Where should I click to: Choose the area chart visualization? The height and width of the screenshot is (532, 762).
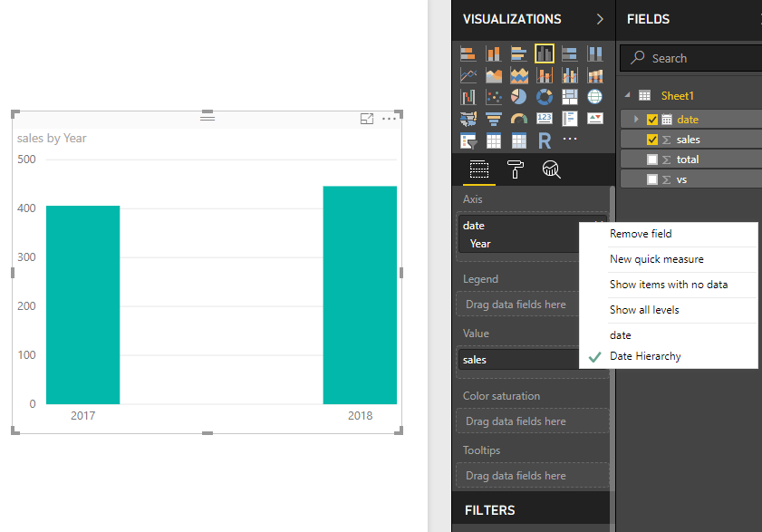(493, 75)
